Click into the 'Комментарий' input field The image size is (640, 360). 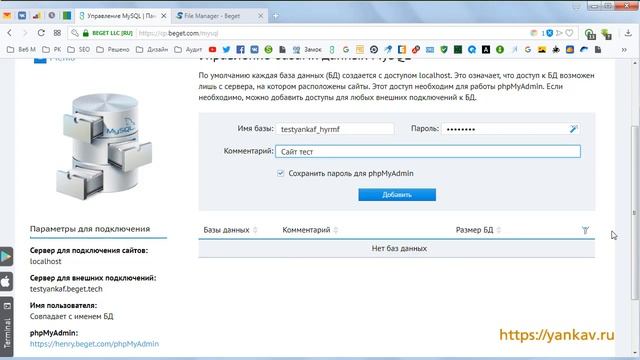click(x=428, y=151)
